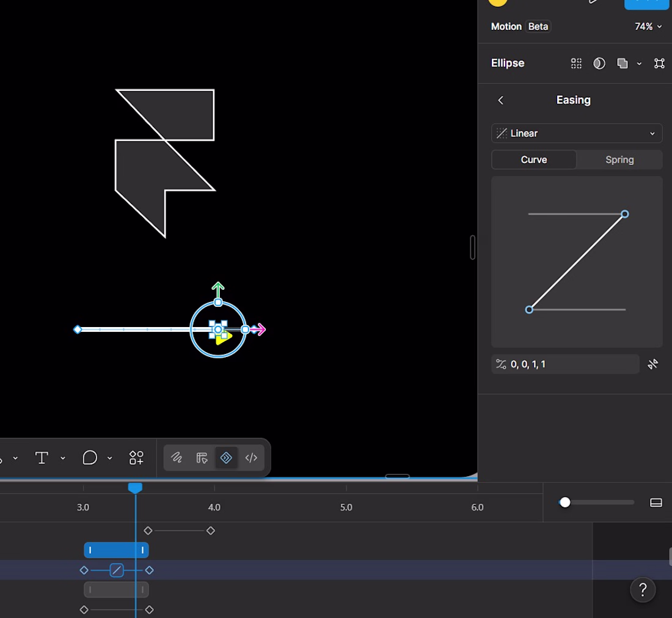Click the 5.0 mark on the timeline ruler
Screen dimensions: 672x618
[346, 507]
